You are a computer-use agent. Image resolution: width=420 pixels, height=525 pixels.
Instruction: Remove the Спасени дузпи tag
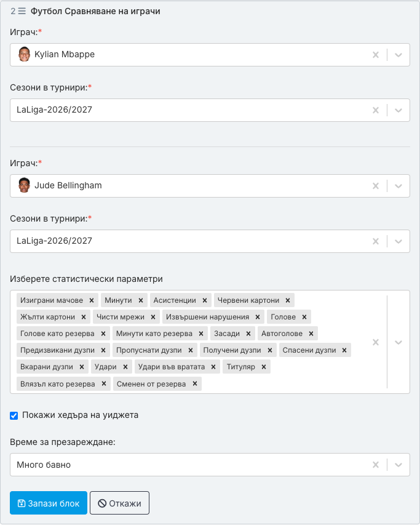click(x=344, y=350)
